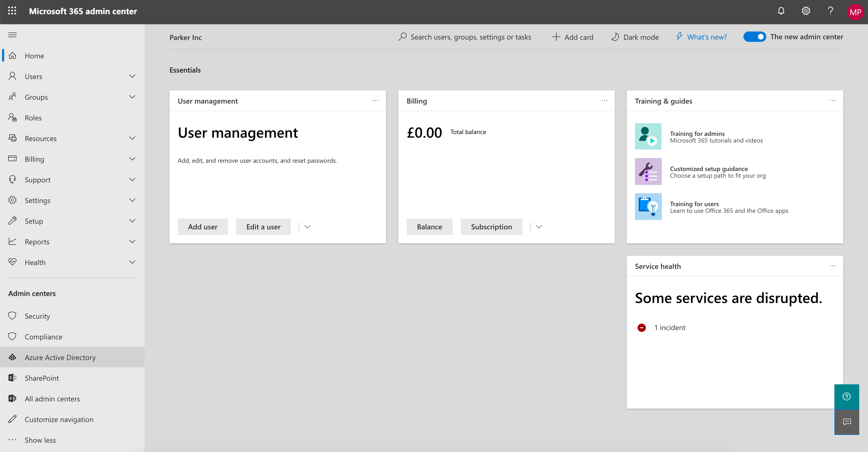Click the Resources icon in sidebar

tap(12, 138)
